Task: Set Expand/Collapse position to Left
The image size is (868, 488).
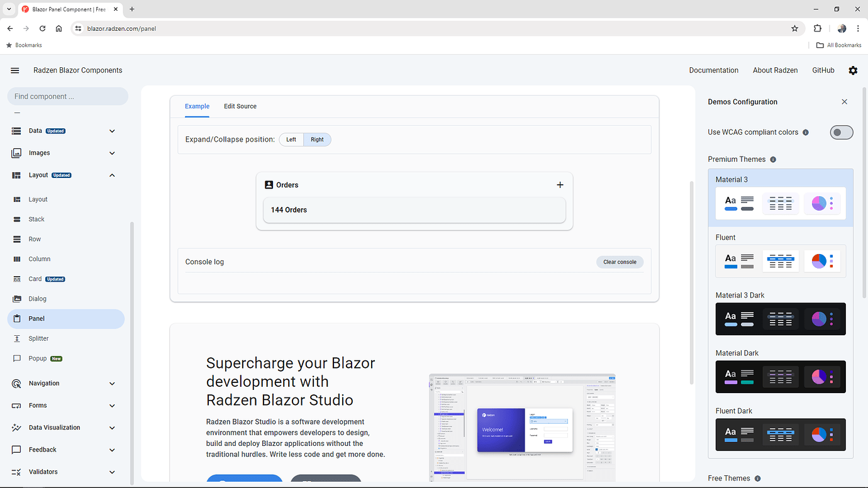Action: [291, 139]
